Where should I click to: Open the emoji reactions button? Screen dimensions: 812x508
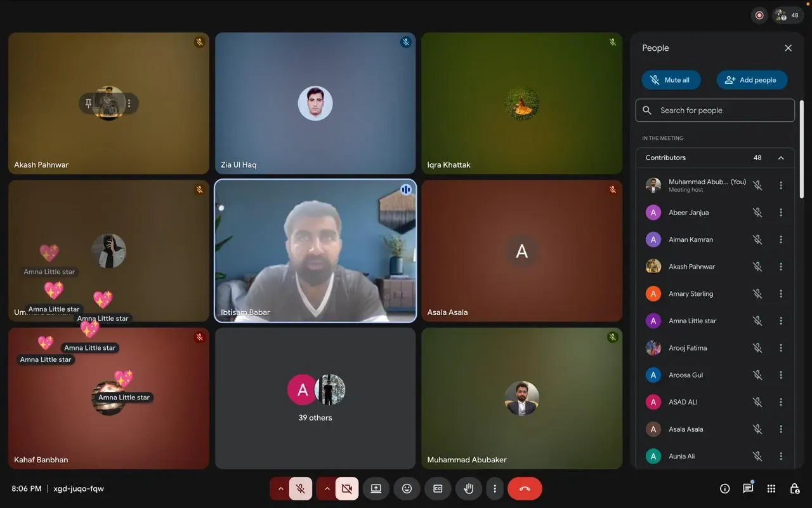click(407, 488)
